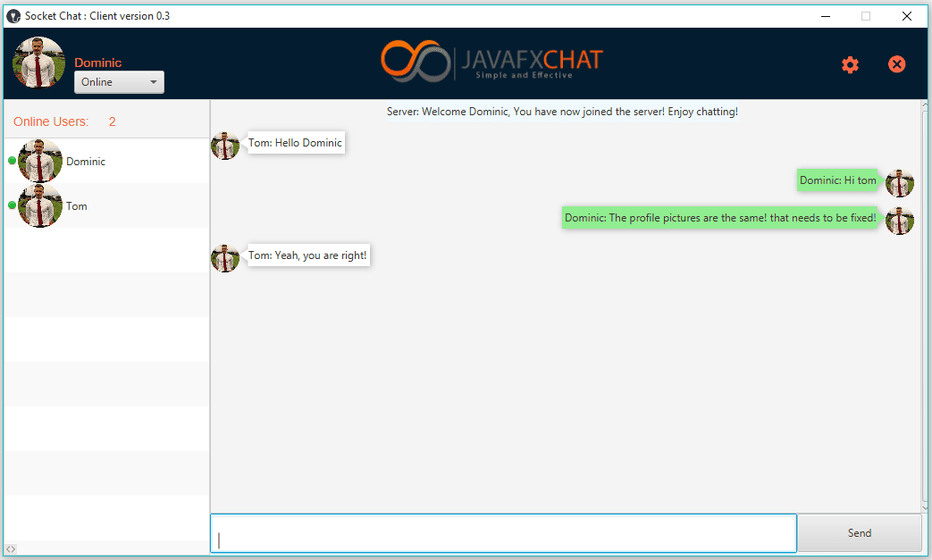Open the Online status dropdown

point(119,82)
